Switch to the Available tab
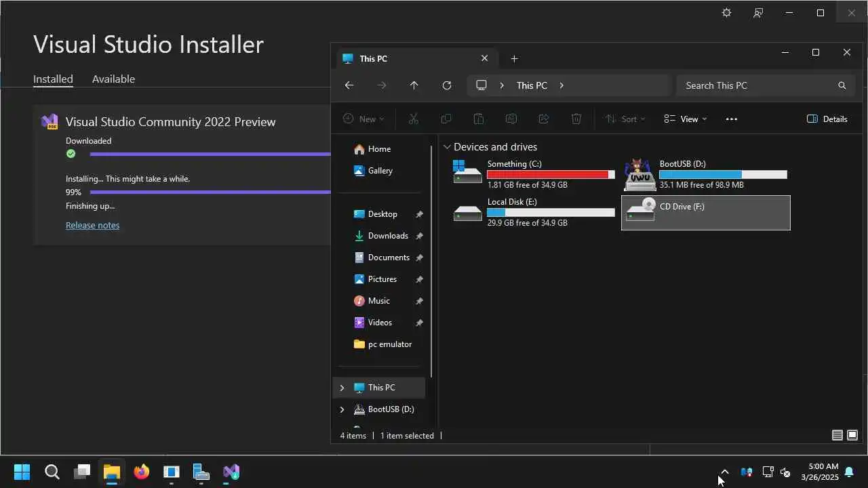Image resolution: width=868 pixels, height=488 pixels. pos(113,79)
